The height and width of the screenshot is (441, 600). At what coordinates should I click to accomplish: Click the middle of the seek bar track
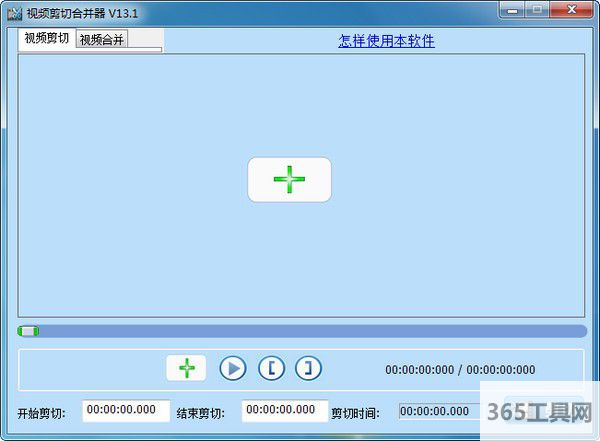(302, 331)
